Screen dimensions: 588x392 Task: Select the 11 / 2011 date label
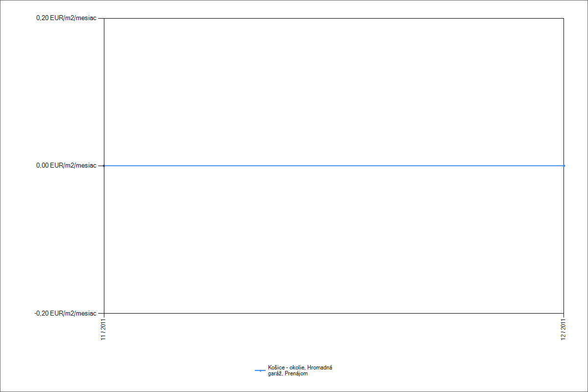click(x=103, y=329)
